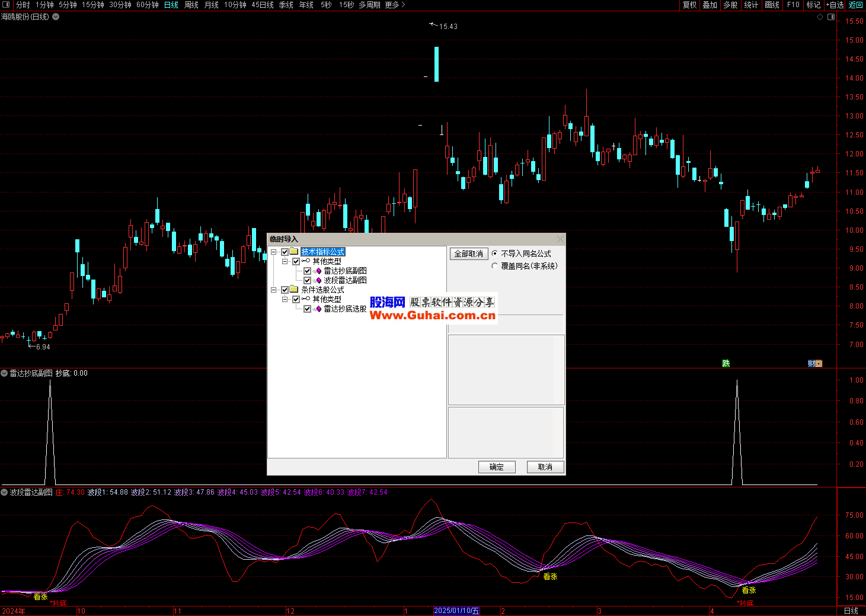Click the folder icon of 技术指标公式
The height and width of the screenshot is (616, 866).
click(294, 252)
